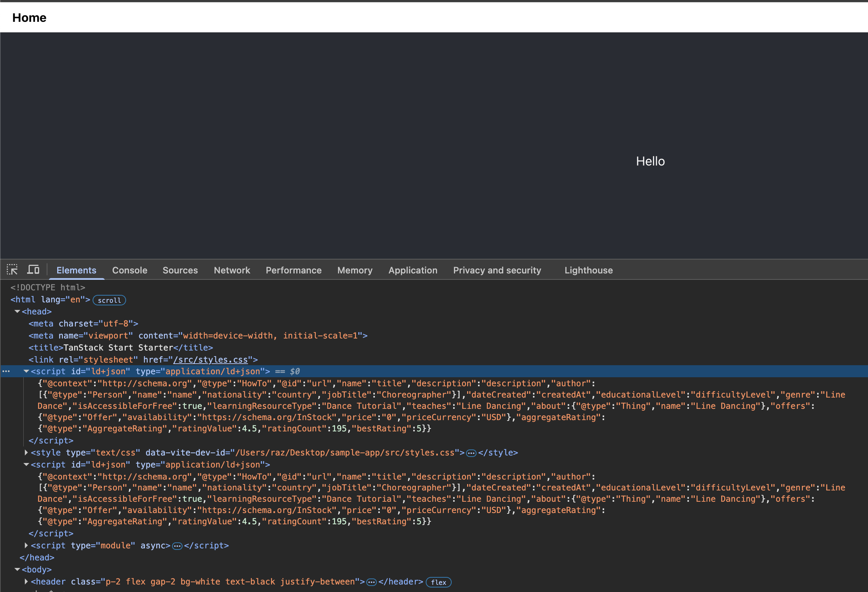Toggle the device toolbar icon

point(33,270)
